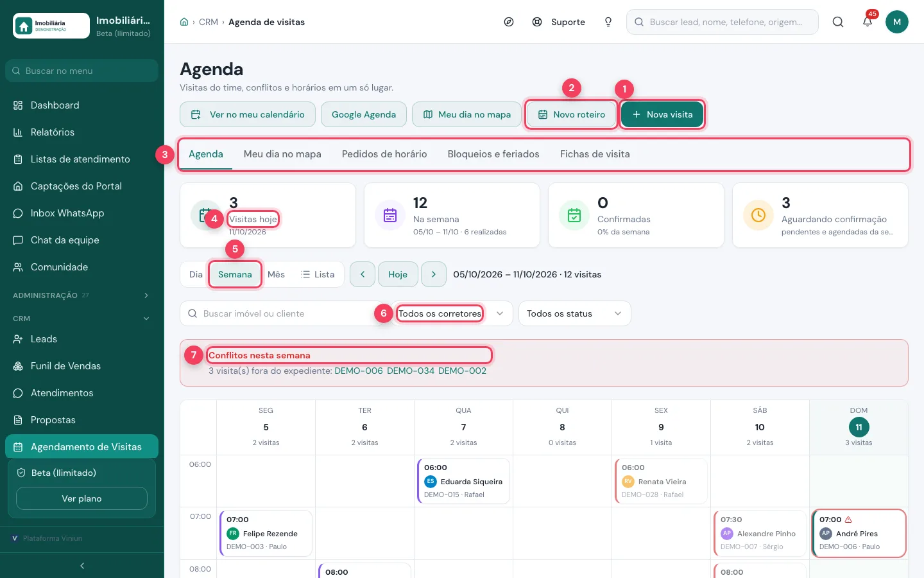Click the Google Agenda button

364,114
